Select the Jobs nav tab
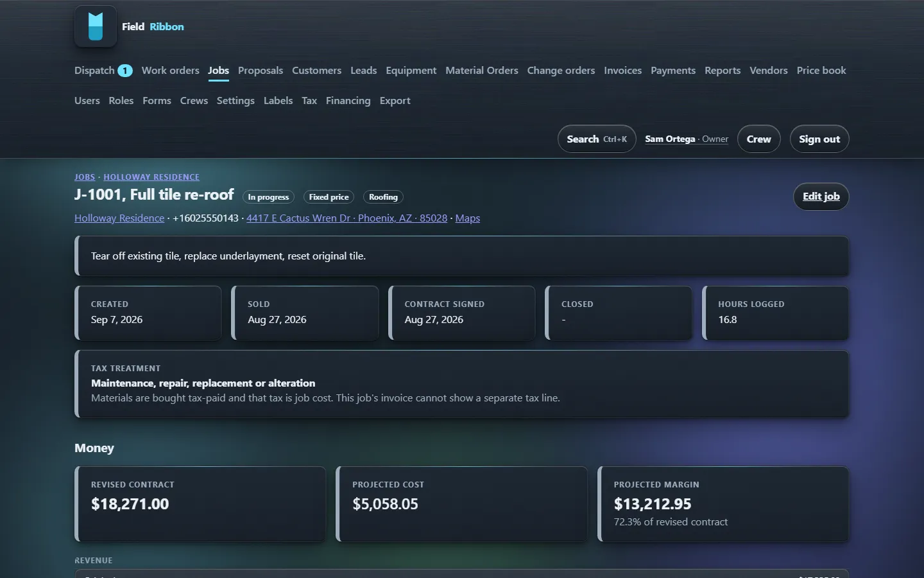Image resolution: width=924 pixels, height=578 pixels. [218, 71]
